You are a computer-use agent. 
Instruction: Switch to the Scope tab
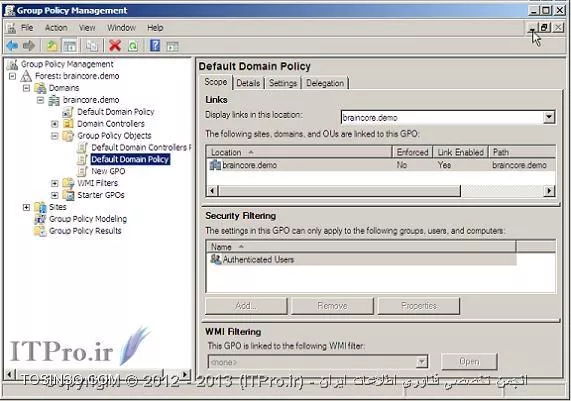click(216, 82)
